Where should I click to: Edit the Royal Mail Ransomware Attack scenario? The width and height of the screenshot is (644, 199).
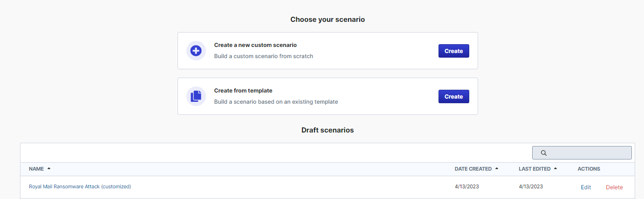586,187
